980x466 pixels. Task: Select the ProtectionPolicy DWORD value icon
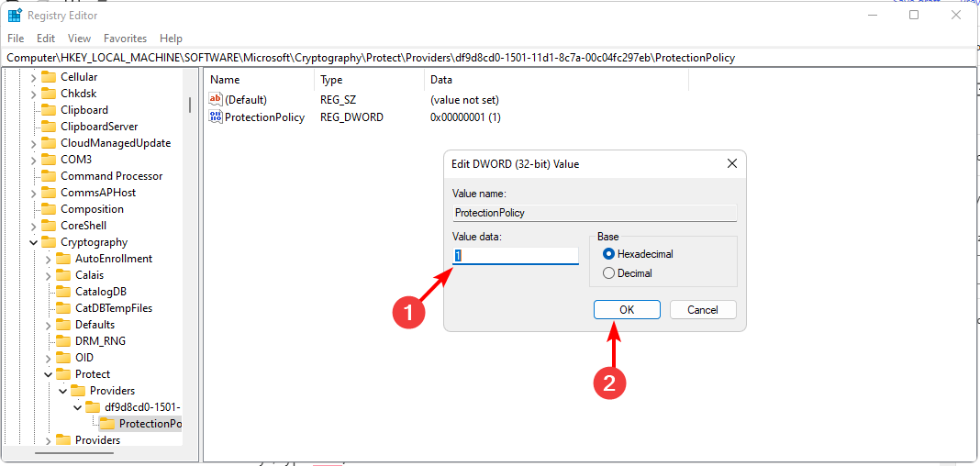tap(216, 116)
